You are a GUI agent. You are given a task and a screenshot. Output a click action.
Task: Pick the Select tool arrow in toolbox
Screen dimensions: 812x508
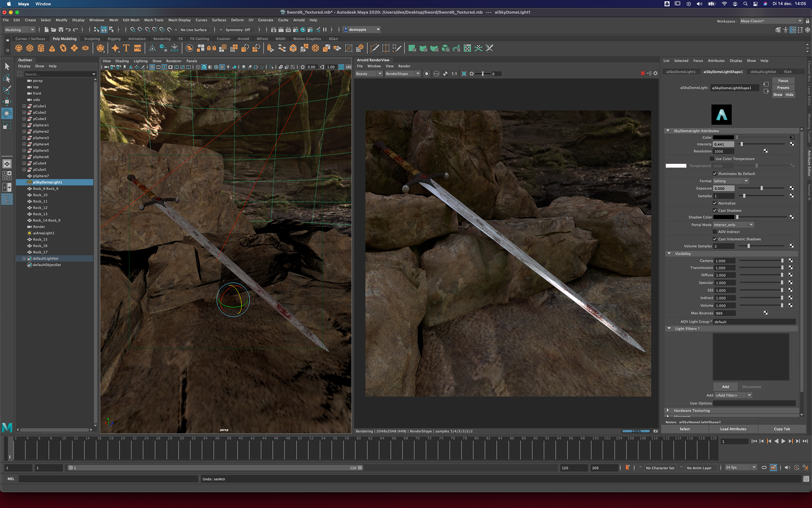(x=7, y=66)
